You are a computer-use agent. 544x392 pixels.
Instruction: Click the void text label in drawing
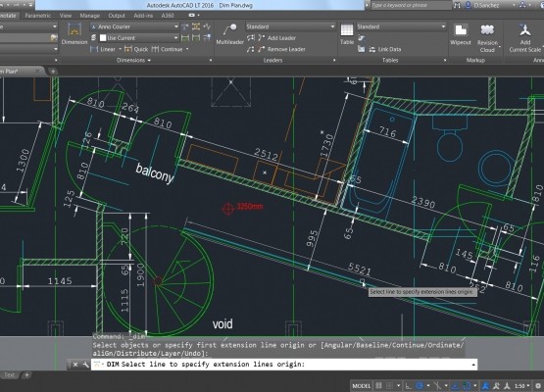(223, 324)
